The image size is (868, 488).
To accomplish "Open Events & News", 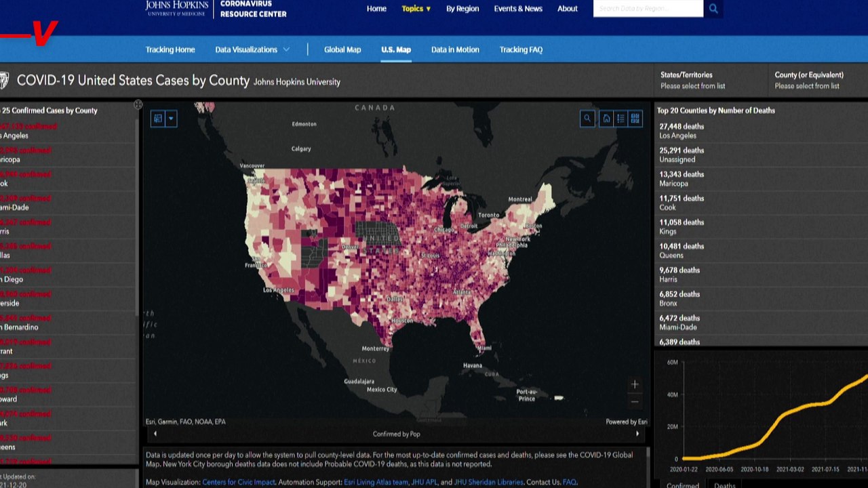I will pyautogui.click(x=518, y=9).
